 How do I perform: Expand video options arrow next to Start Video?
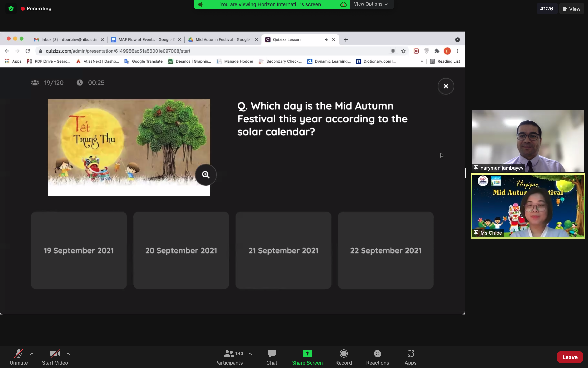68,354
